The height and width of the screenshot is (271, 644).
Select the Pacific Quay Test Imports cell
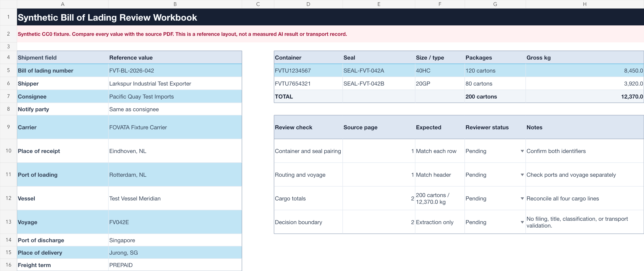pos(175,96)
